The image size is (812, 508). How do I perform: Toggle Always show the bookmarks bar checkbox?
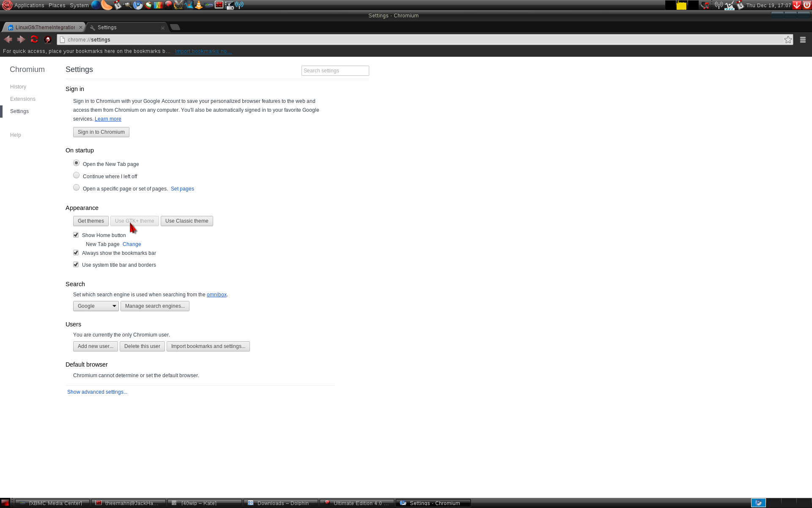(76, 253)
